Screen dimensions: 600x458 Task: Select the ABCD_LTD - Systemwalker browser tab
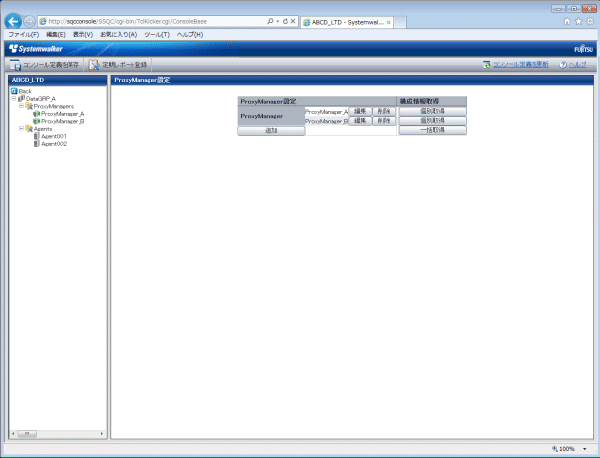347,22
